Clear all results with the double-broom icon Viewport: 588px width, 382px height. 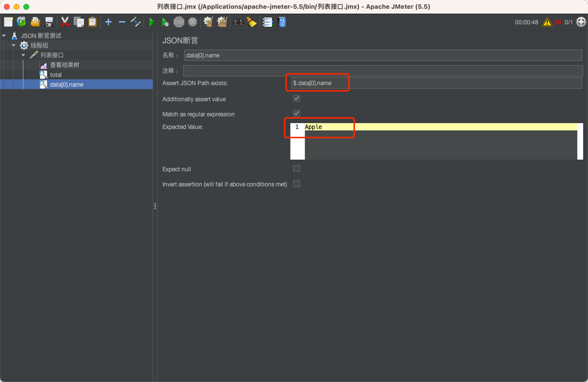click(221, 22)
